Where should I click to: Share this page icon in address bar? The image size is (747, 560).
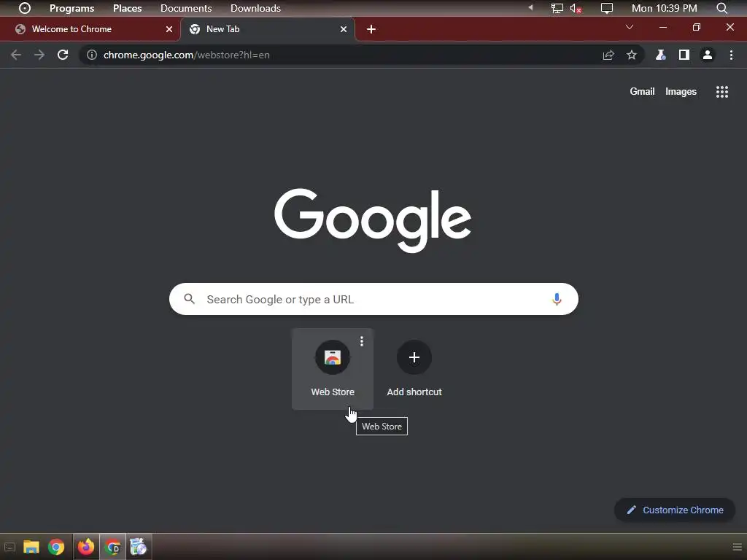pyautogui.click(x=608, y=55)
